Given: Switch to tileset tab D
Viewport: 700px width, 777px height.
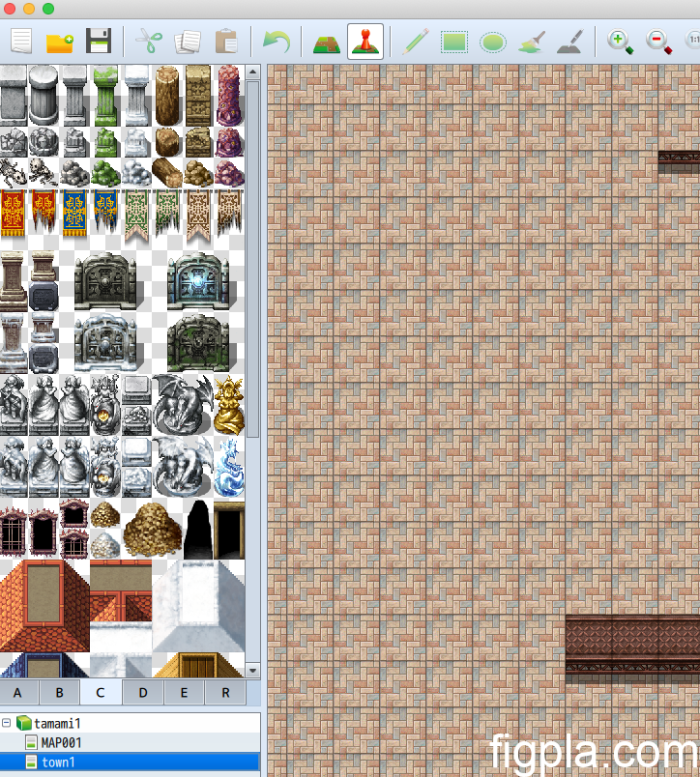Looking at the screenshot, I should tap(143, 693).
